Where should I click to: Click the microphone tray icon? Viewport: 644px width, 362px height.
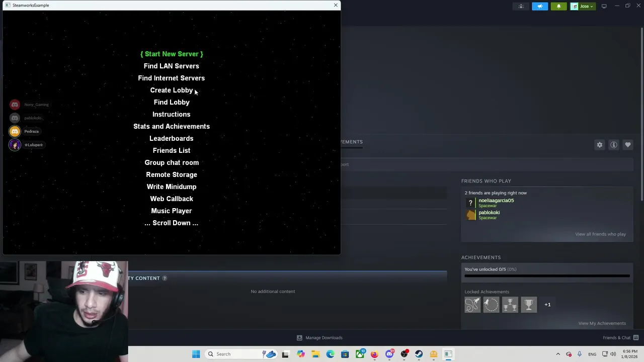[580, 354]
